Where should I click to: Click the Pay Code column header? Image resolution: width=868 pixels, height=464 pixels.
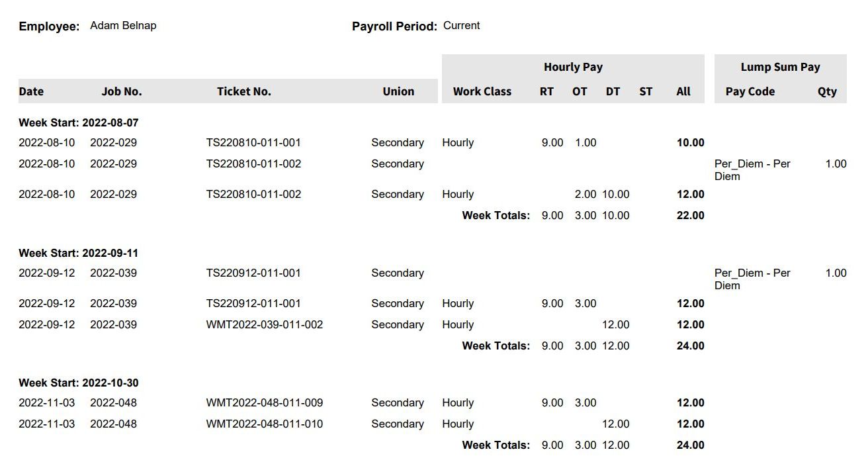750,91
